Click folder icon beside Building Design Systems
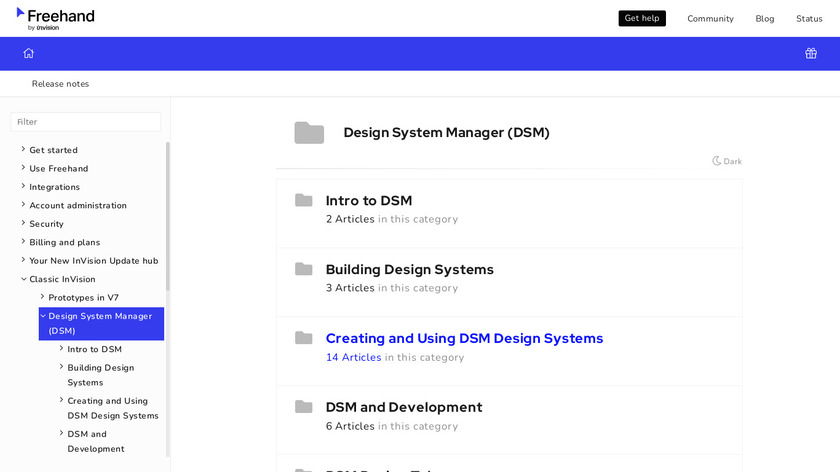Viewport: 840px width, 472px height. coord(304,270)
